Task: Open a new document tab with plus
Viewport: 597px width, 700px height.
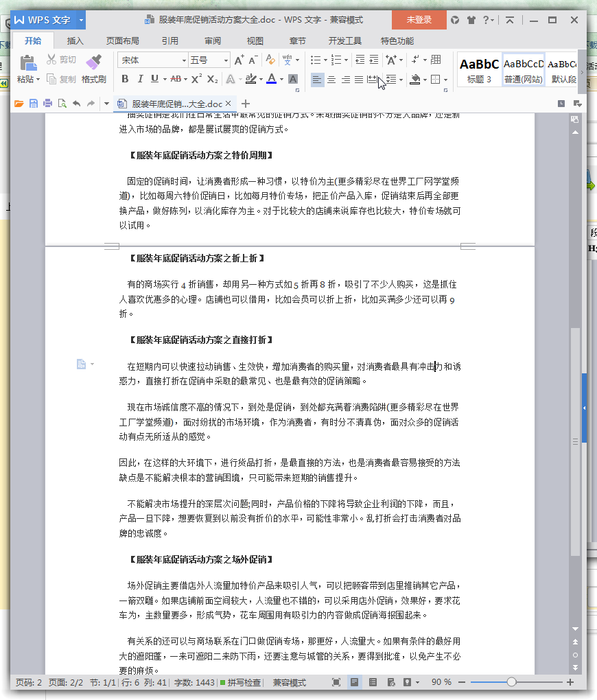Action: tap(246, 104)
